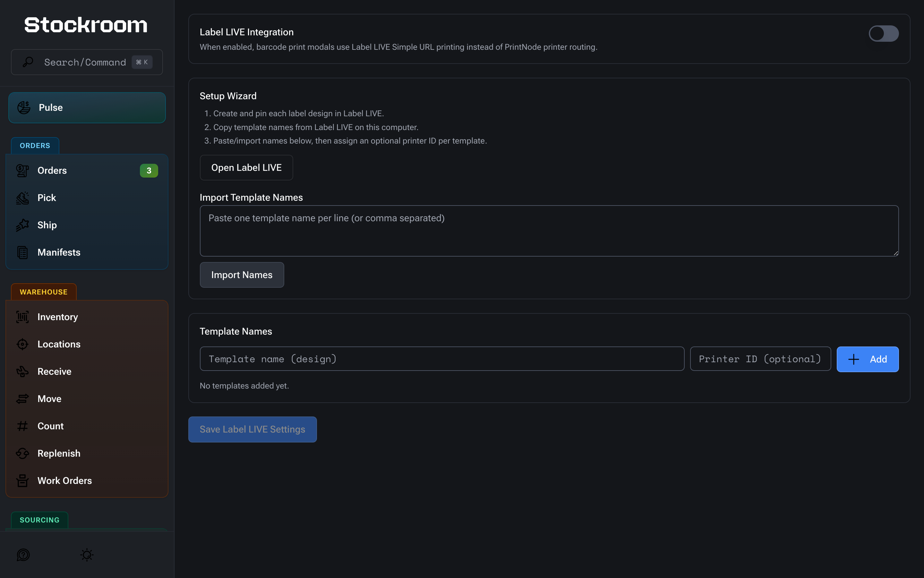Go to the Orders page
The image size is (924, 578).
(x=87, y=171)
